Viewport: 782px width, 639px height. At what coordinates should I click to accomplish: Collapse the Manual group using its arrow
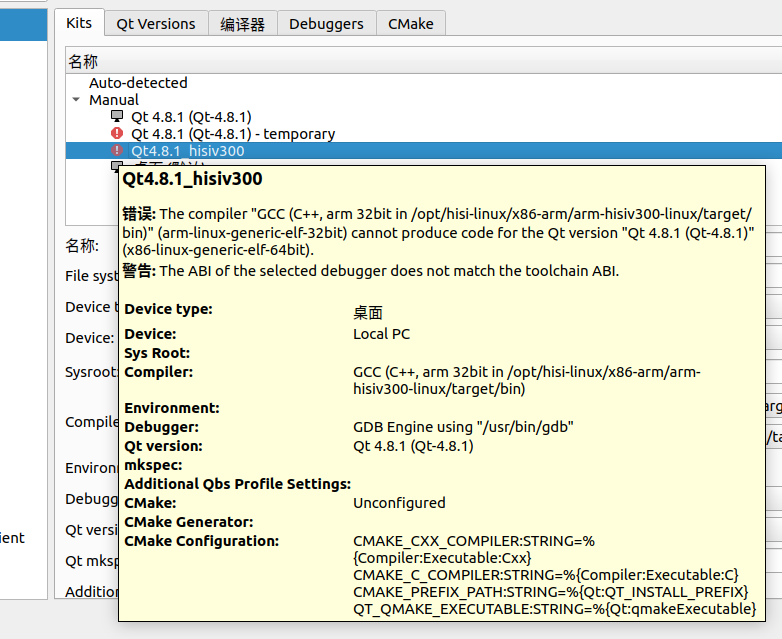click(x=76, y=100)
